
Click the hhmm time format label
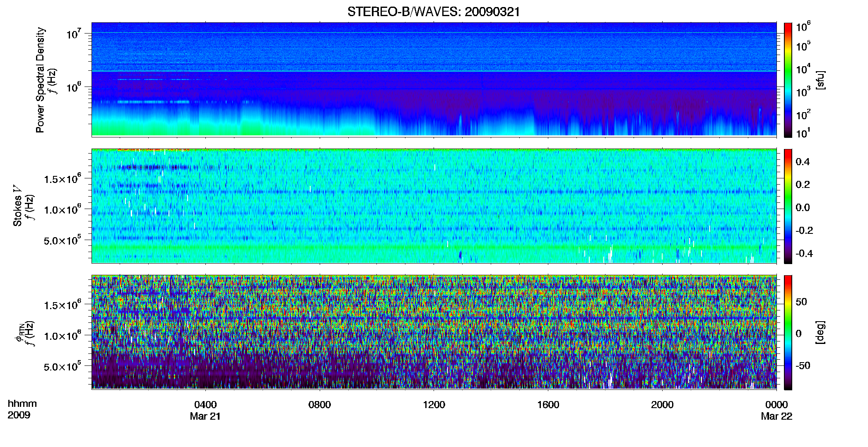tap(22, 404)
